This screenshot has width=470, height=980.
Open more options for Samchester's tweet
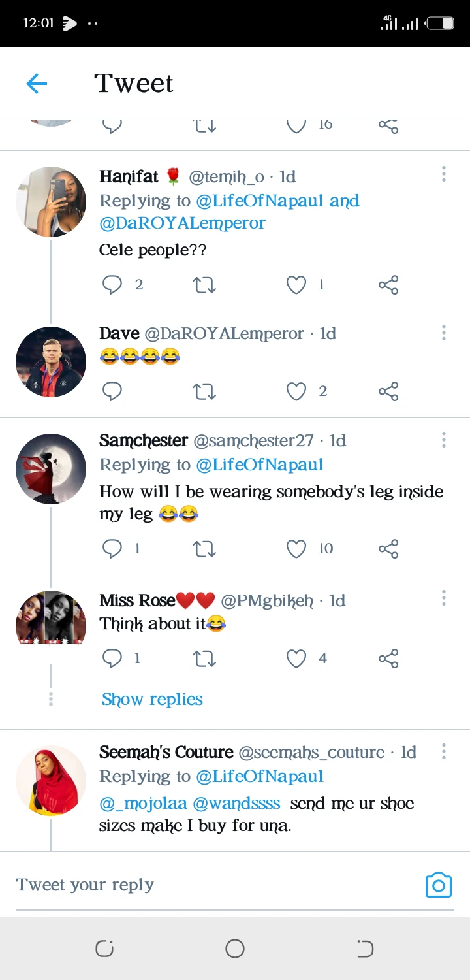[x=443, y=440]
